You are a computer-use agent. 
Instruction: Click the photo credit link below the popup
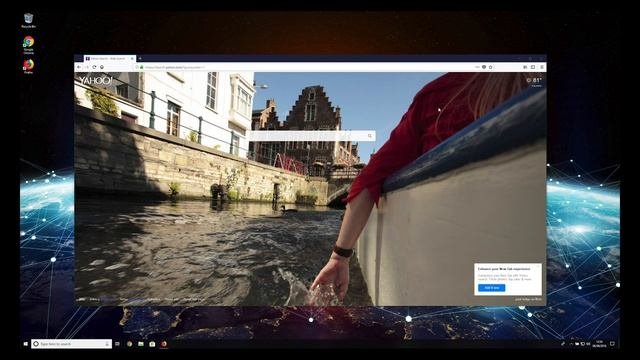(x=528, y=299)
